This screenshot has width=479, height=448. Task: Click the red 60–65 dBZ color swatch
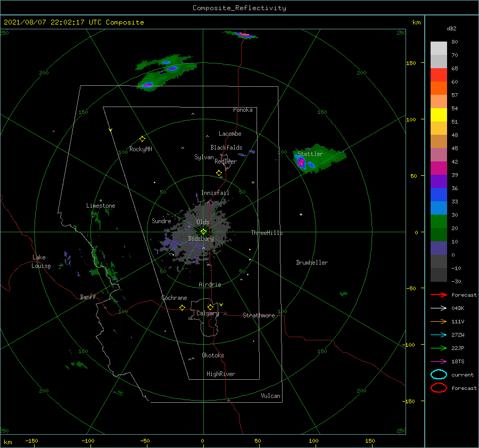(439, 75)
